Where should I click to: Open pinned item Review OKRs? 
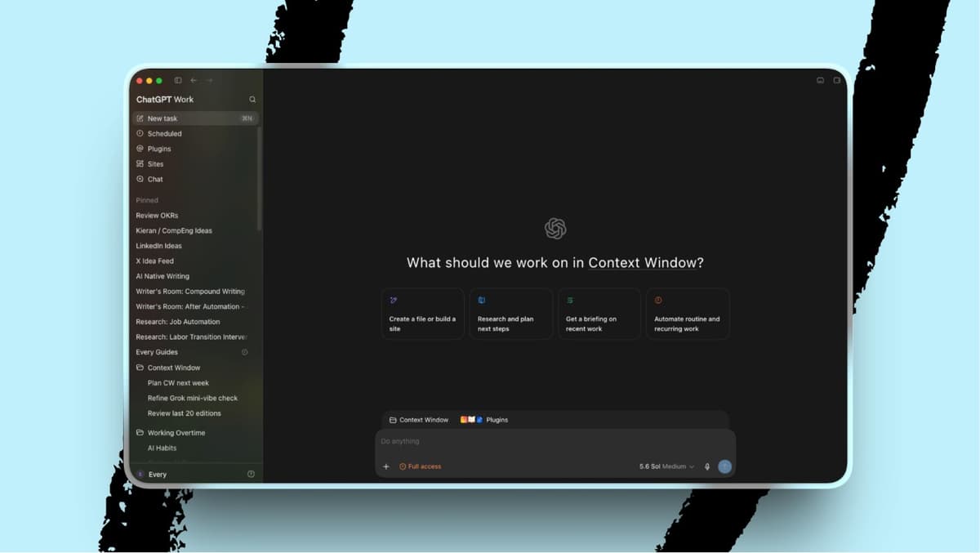[x=157, y=216]
